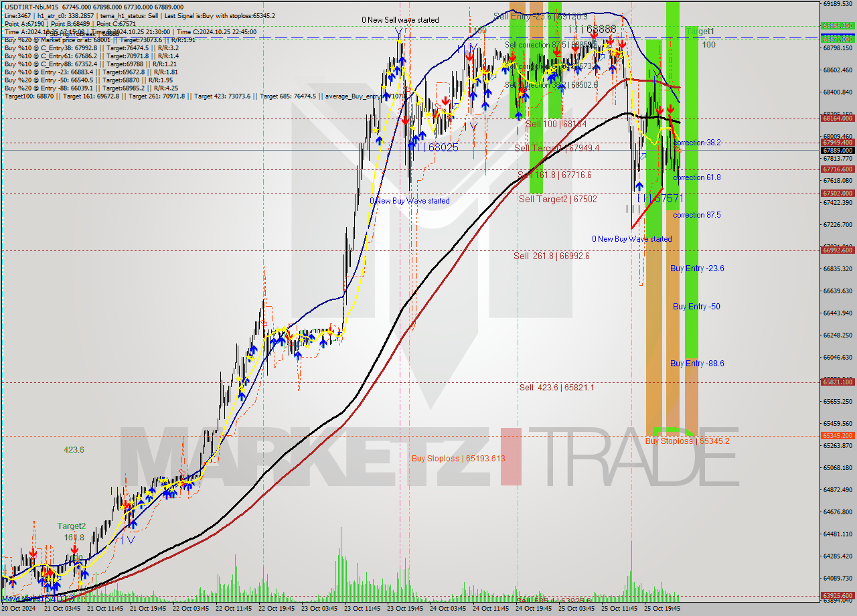Viewport: 857px width, 616px height.
Task: Click the 'correction 38.2' label
Action: click(x=697, y=143)
